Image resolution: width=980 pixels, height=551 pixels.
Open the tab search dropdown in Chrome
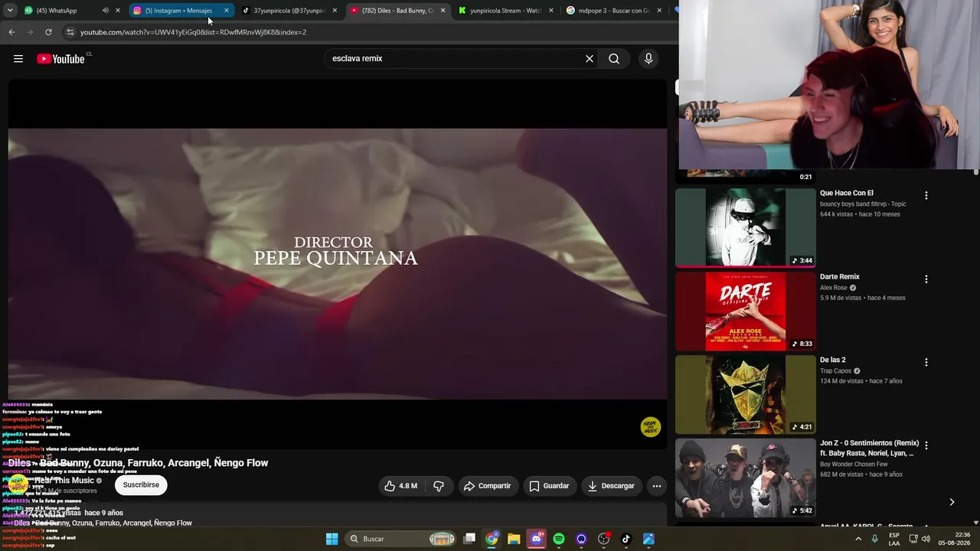pos(10,11)
